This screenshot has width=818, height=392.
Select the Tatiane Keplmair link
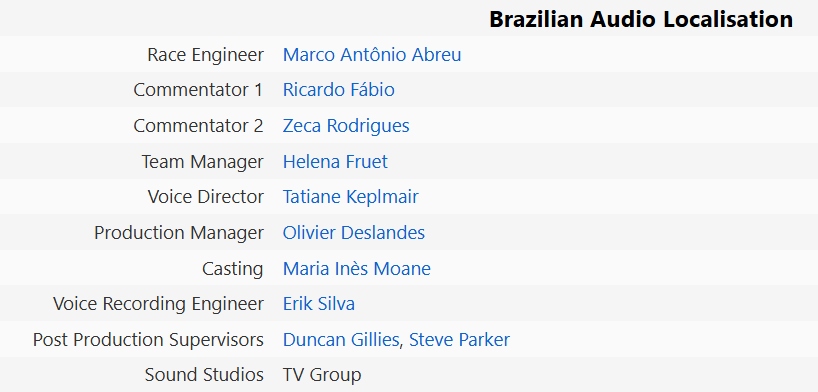click(x=351, y=197)
